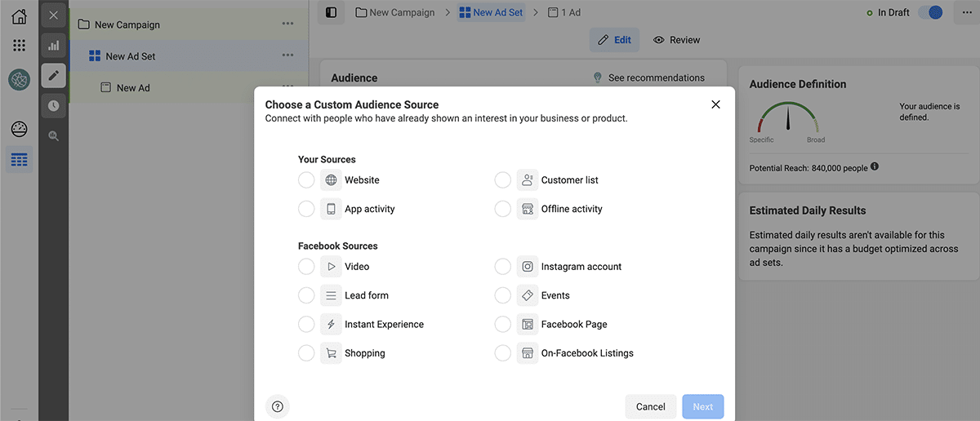Image resolution: width=980 pixels, height=421 pixels.
Task: Select the Lead form radio button
Action: tap(306, 295)
